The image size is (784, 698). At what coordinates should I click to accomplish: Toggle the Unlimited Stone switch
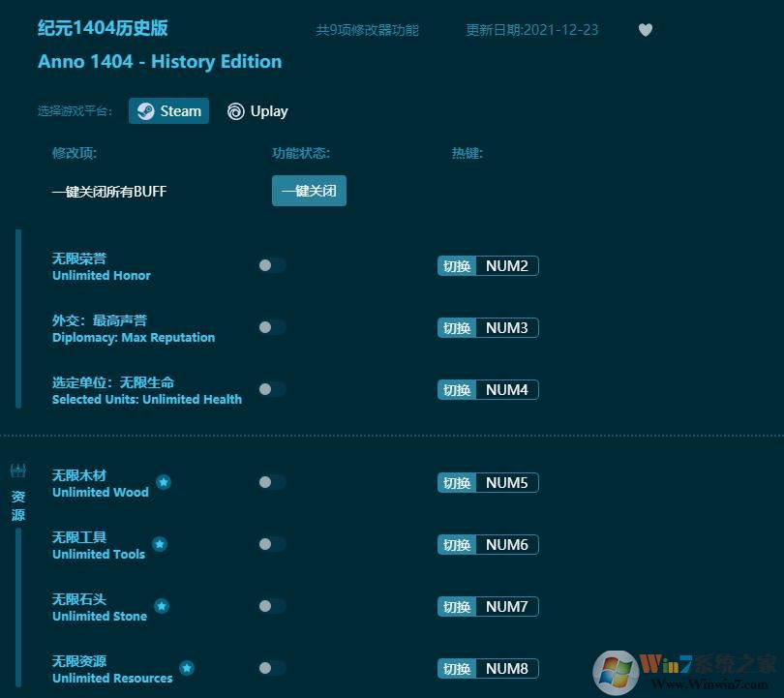pyautogui.click(x=271, y=606)
